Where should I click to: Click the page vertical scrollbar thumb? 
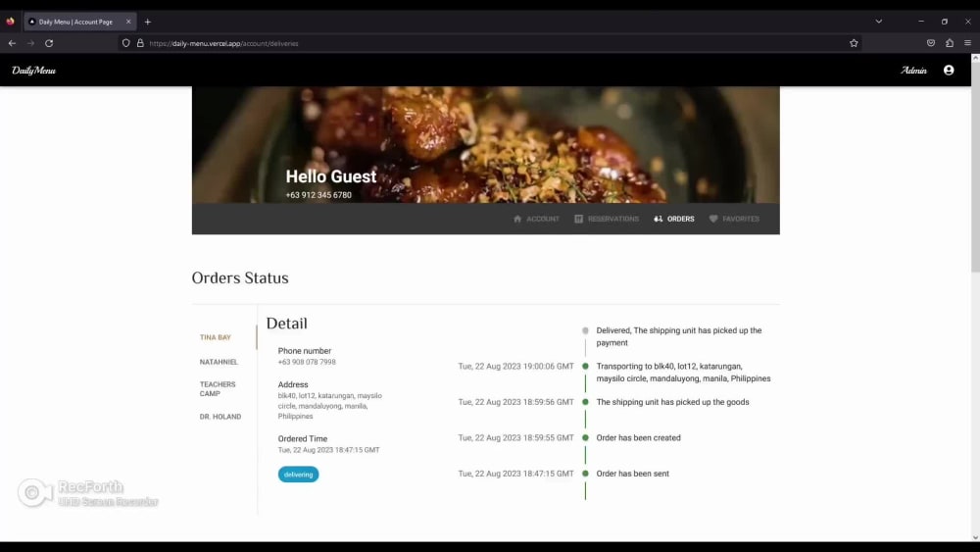coord(975,167)
